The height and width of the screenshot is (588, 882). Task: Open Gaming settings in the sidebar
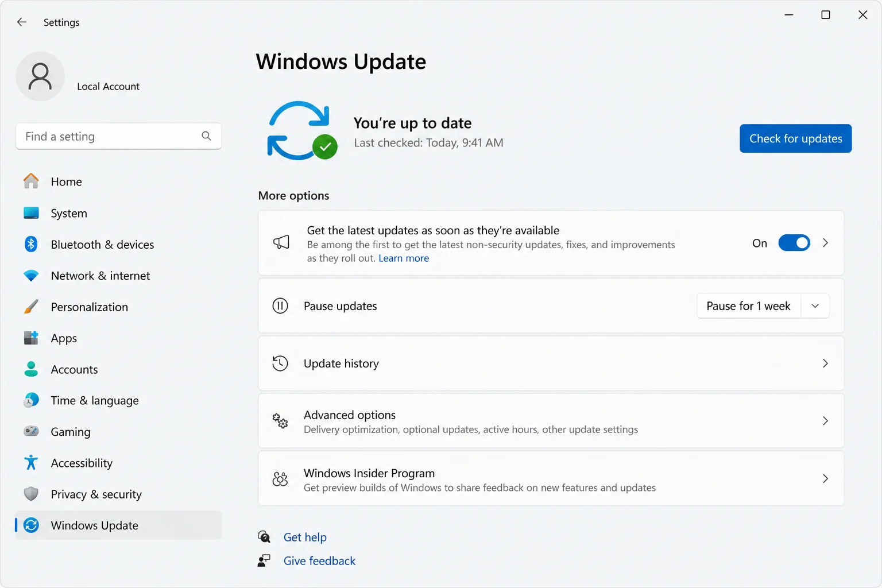point(118,431)
